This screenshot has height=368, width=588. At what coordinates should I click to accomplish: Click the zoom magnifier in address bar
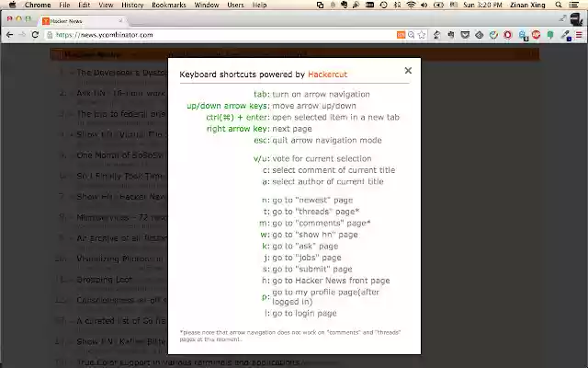(x=412, y=35)
